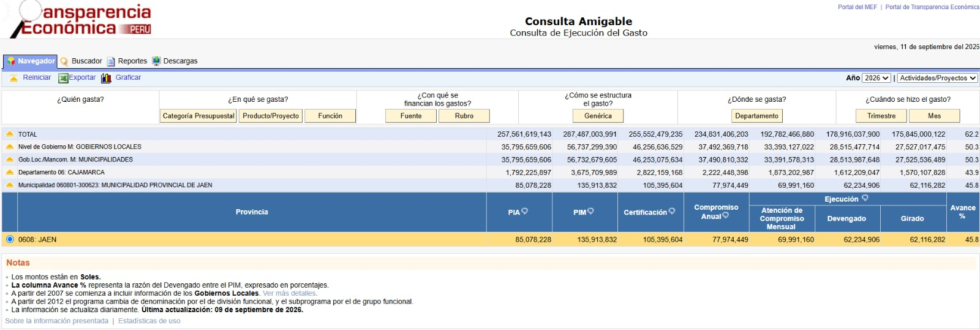The image size is (980, 330).
Task: Open the Portal del MEF link
Action: 857,7
